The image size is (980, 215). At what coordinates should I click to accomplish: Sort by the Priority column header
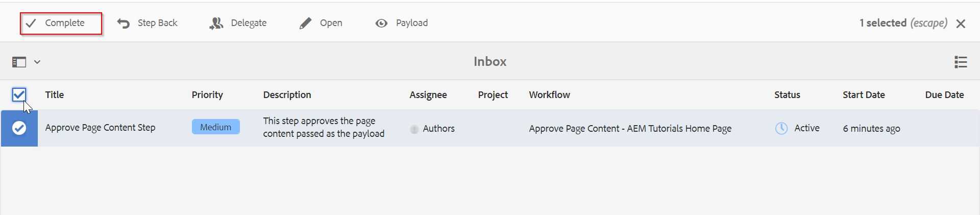point(207,95)
